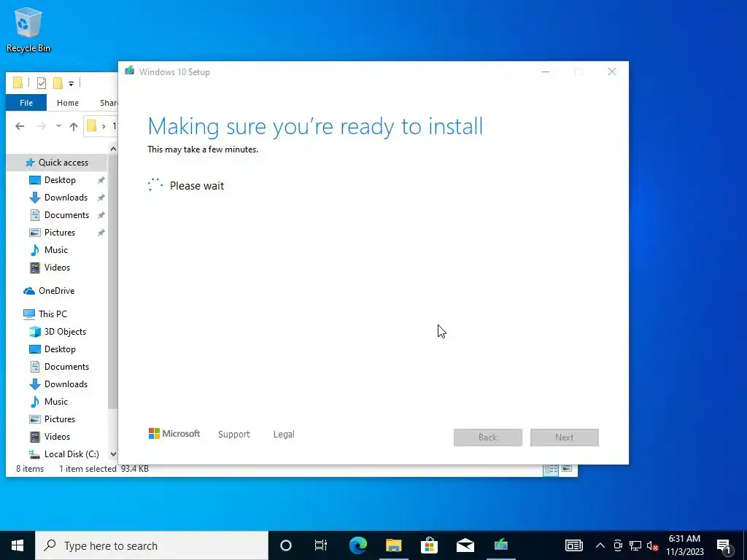The image size is (747, 560).
Task: Click the forward arrow in Explorer navigation
Action: (42, 126)
